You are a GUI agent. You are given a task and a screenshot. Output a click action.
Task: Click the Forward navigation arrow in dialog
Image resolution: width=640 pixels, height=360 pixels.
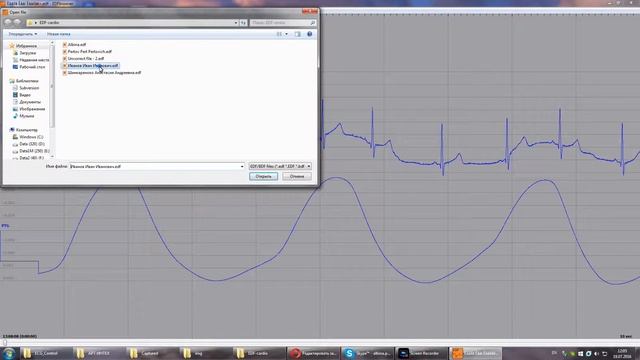click(17, 22)
